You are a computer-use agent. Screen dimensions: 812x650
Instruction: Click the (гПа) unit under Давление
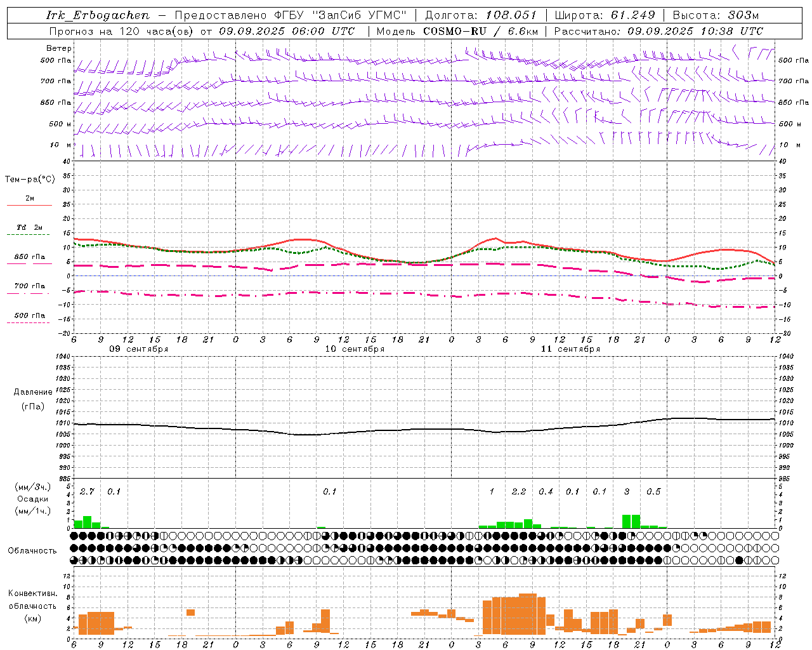point(33,407)
